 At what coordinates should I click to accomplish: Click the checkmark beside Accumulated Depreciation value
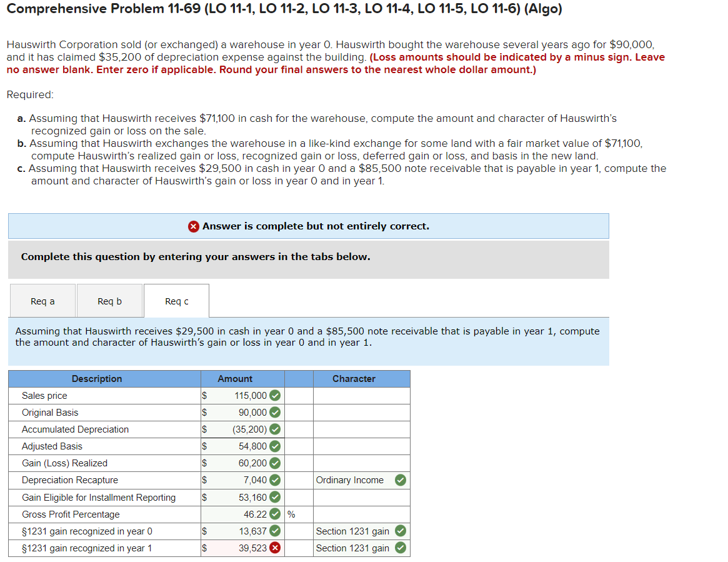(x=276, y=429)
